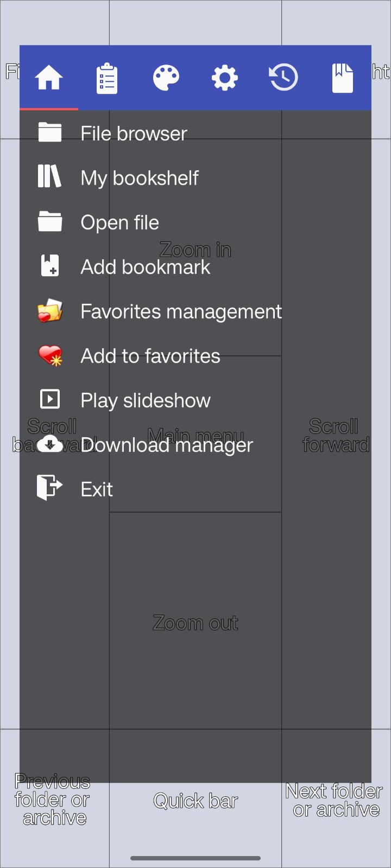Viewport: 391px width, 868px height.
Task: Tap Add bookmark menu item
Action: [x=145, y=267]
